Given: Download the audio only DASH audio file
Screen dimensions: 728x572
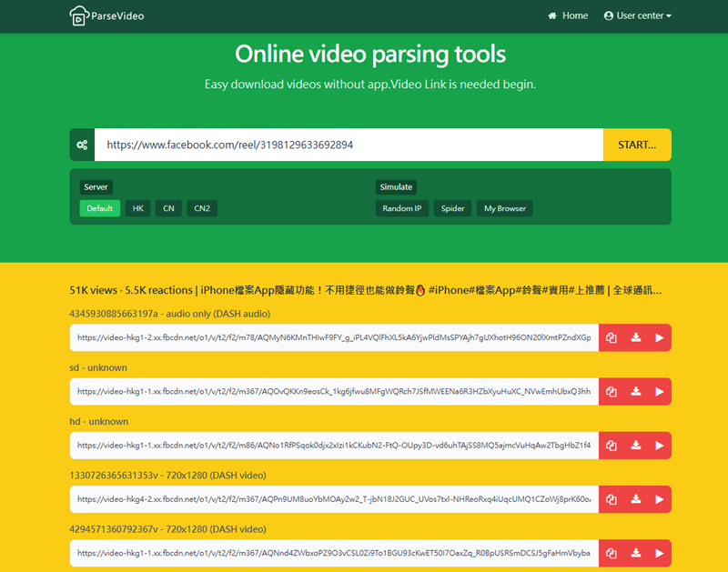Looking at the screenshot, I should pyautogui.click(x=635, y=337).
